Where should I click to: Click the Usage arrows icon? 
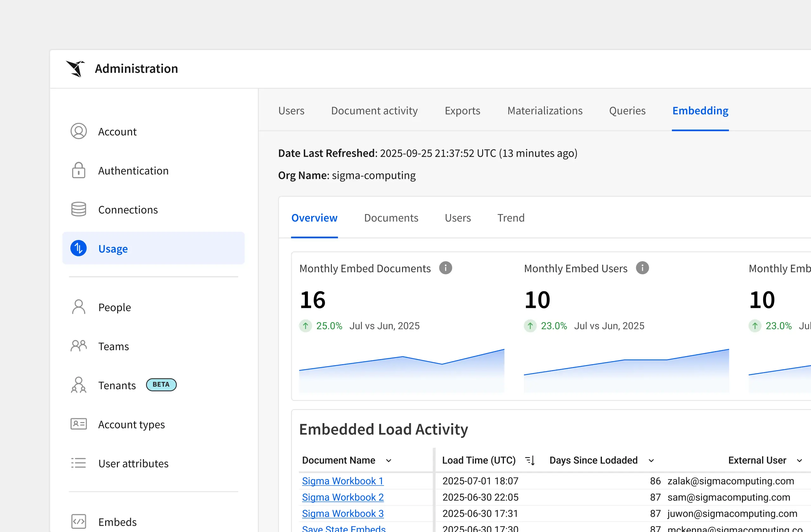click(x=79, y=248)
